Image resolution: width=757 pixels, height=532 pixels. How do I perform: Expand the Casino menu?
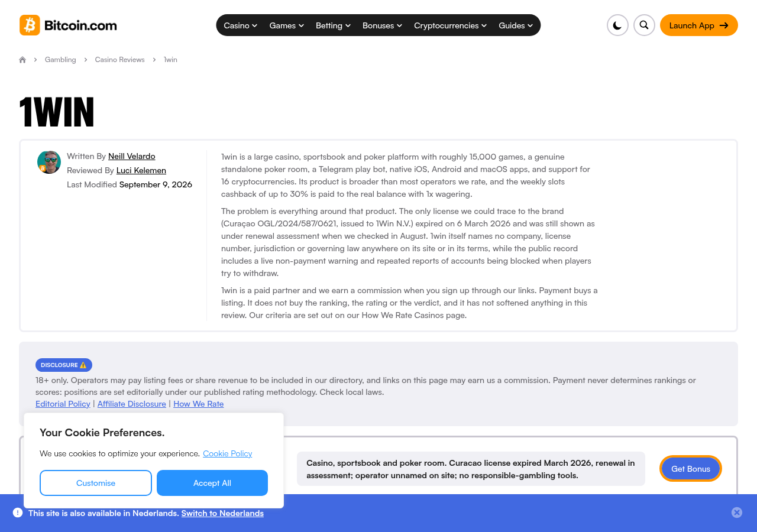pos(240,25)
